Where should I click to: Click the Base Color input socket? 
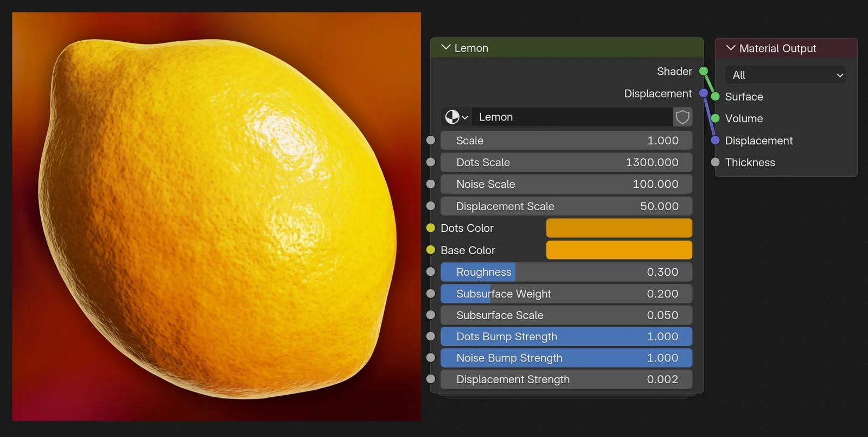pyautogui.click(x=431, y=250)
